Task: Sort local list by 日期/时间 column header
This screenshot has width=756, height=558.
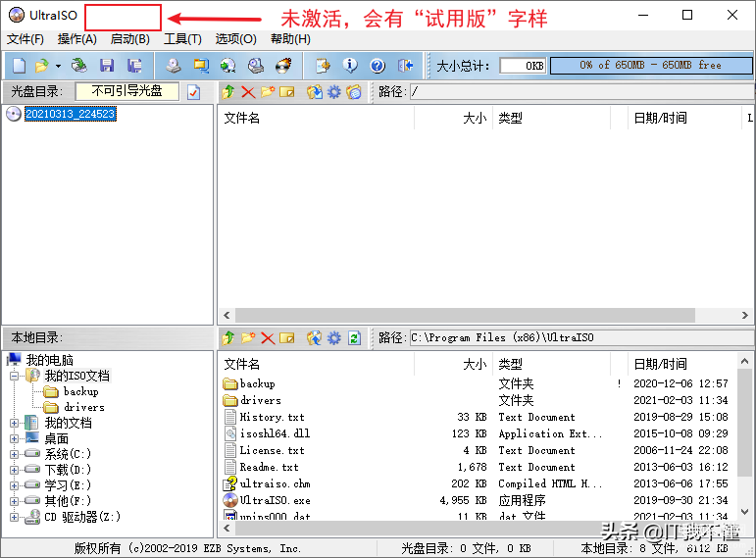Action: [x=681, y=364]
